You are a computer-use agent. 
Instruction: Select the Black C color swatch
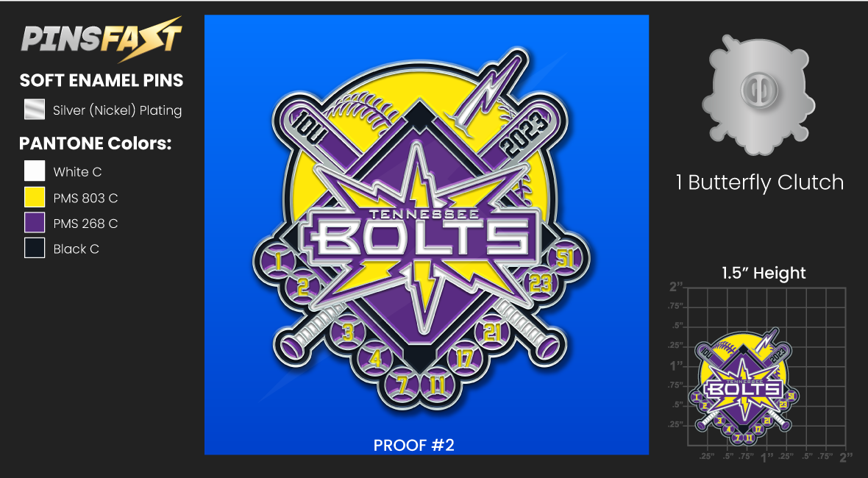tap(35, 249)
